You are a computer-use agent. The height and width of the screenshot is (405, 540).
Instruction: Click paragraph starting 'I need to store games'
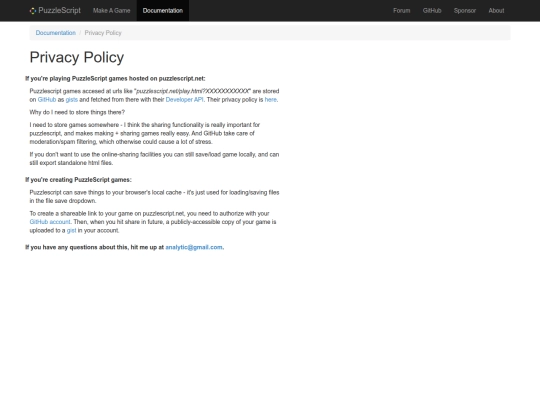pos(145,133)
